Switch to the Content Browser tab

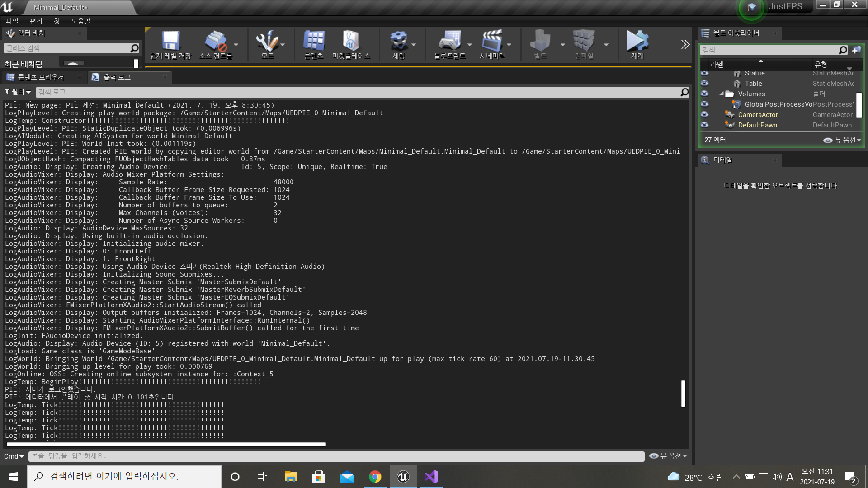(x=41, y=77)
